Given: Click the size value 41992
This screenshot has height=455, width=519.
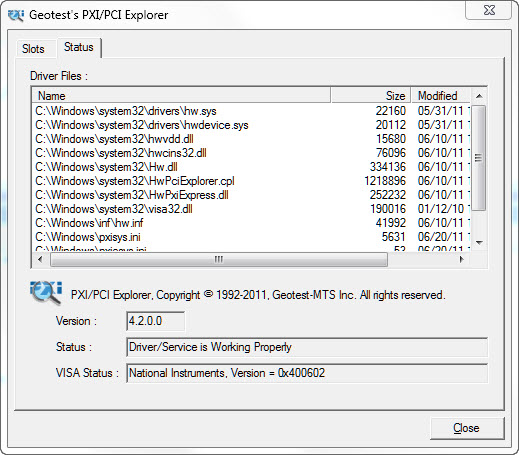Looking at the screenshot, I should 391,223.
